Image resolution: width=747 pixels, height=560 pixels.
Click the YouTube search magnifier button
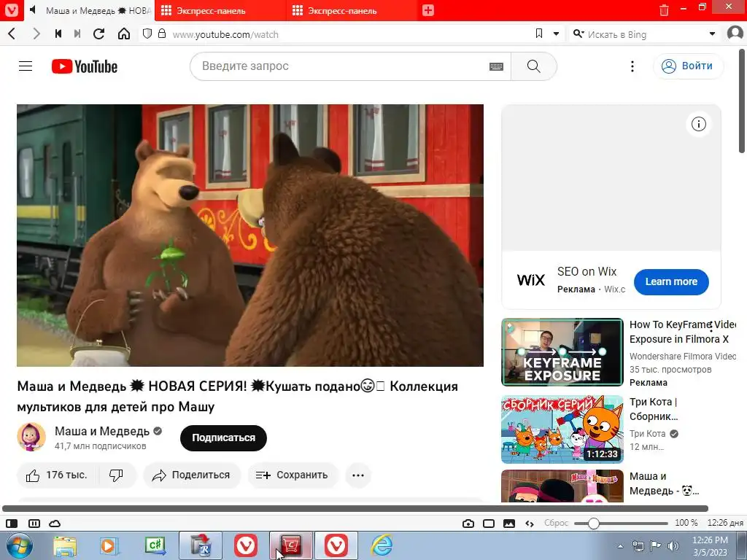pyautogui.click(x=533, y=66)
